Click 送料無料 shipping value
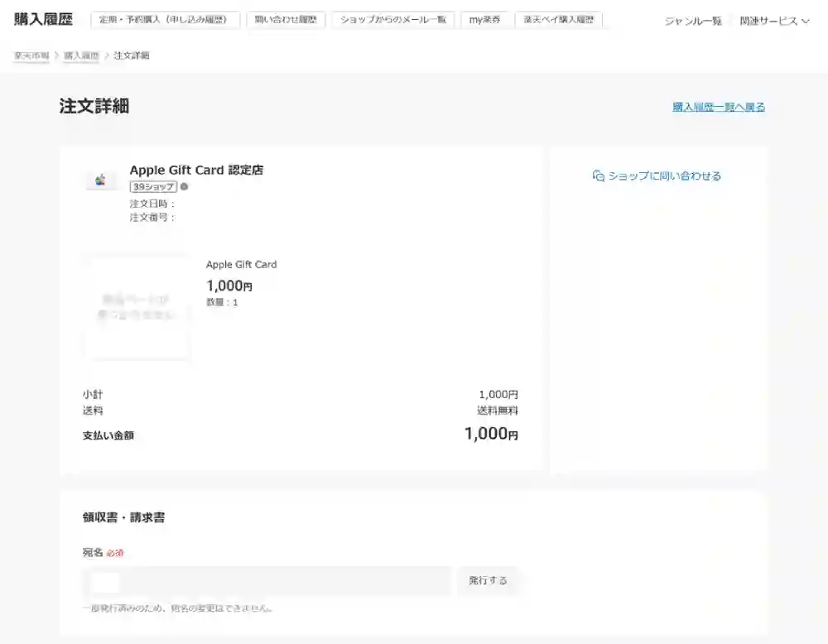Image resolution: width=828 pixels, height=644 pixels. [498, 411]
